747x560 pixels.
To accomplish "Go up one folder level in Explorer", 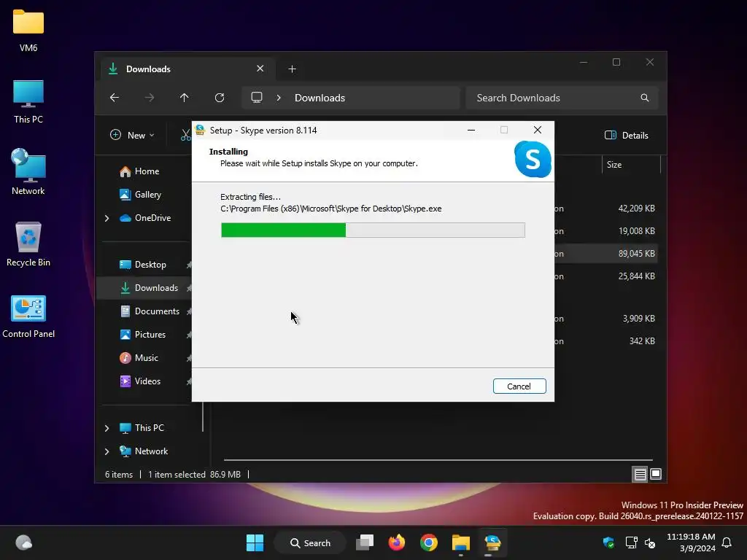I will (185, 98).
